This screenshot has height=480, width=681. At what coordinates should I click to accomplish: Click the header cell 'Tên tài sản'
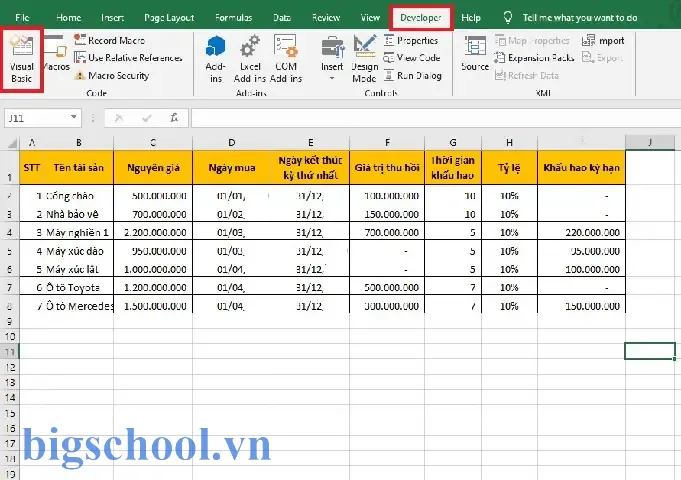(79, 168)
